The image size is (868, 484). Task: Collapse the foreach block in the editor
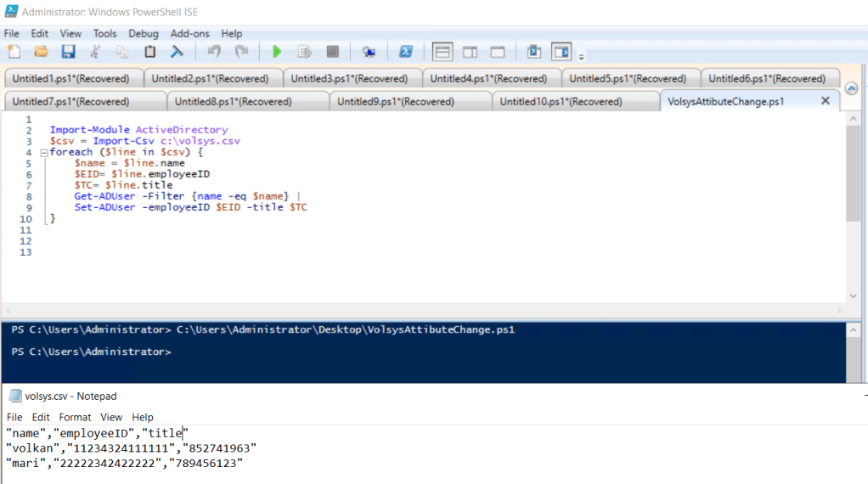click(x=44, y=153)
